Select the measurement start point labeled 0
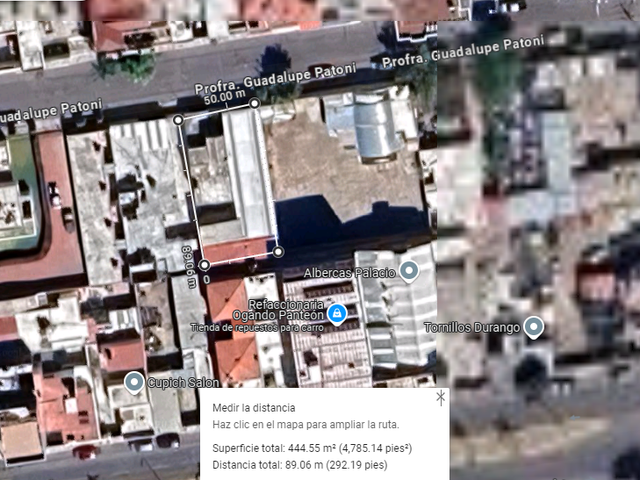This screenshot has height=480, width=640. pyautogui.click(x=204, y=265)
